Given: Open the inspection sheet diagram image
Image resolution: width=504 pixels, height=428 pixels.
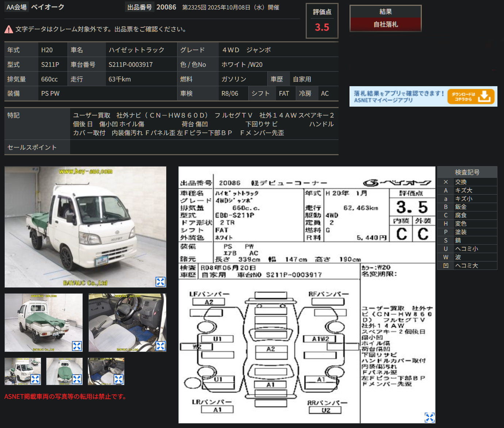Looking at the screenshot, I should tap(307, 295).
